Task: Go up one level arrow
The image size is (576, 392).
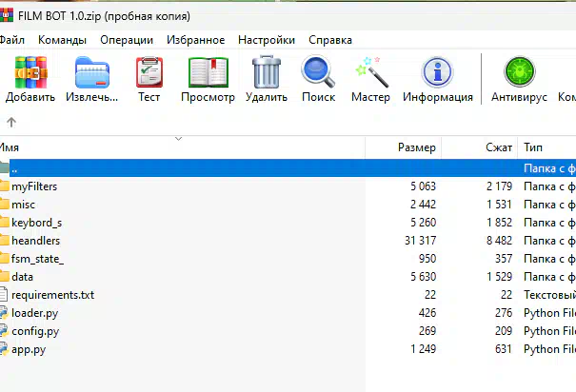Action: [11, 122]
